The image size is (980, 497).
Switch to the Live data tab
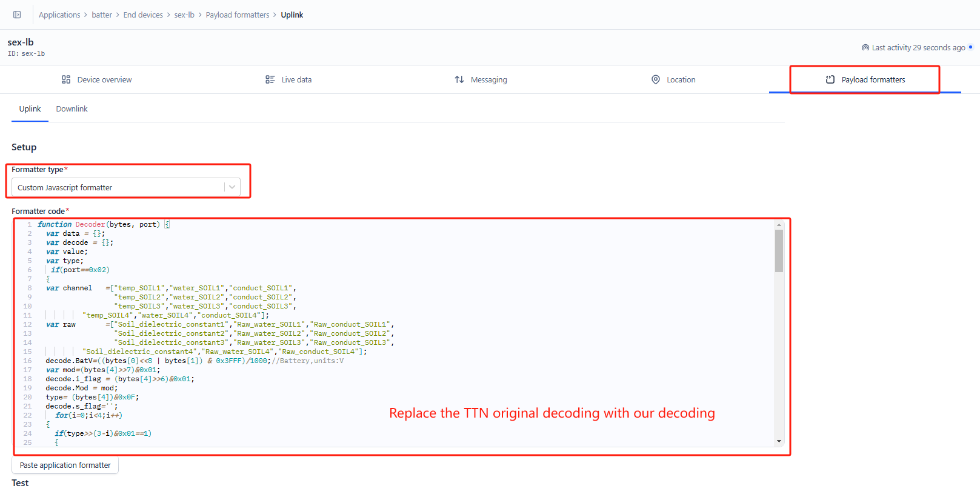[x=288, y=79]
